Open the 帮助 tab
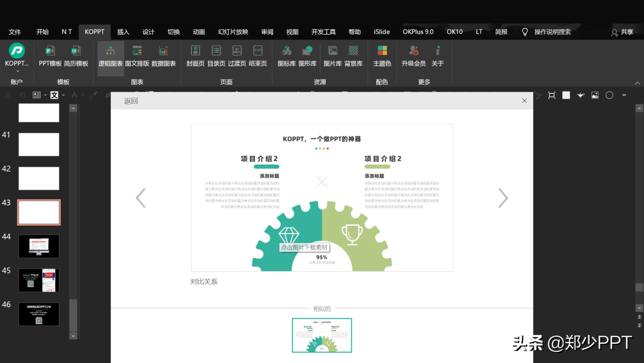Viewport: 644px width, 363px height. 355,32
